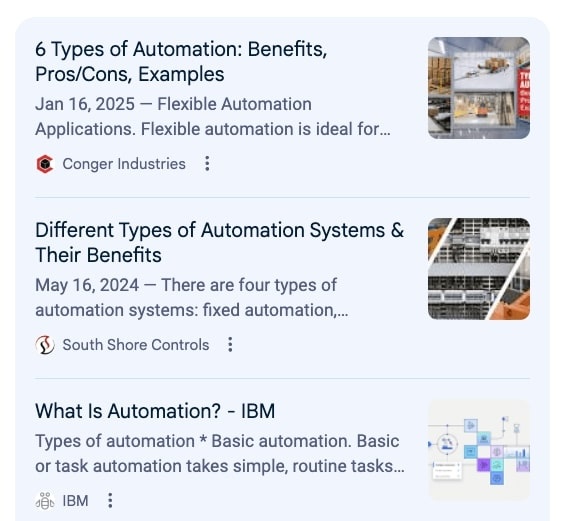
Task: Click the South Shore Controls source name
Action: point(136,345)
